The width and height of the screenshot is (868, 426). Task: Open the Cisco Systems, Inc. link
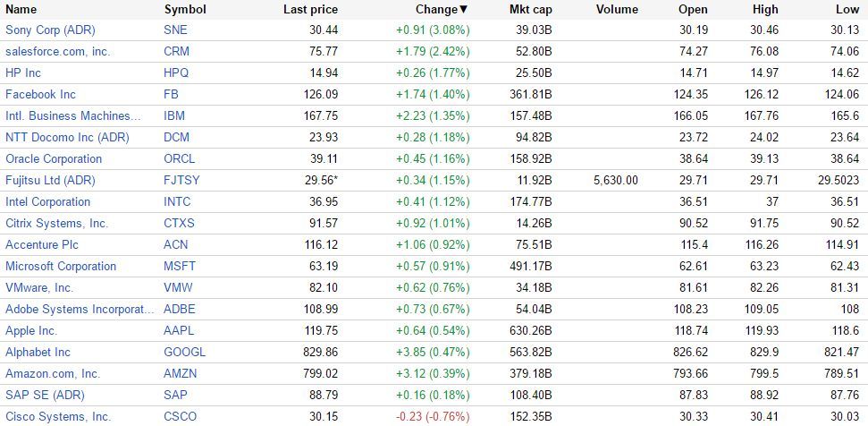tap(58, 416)
